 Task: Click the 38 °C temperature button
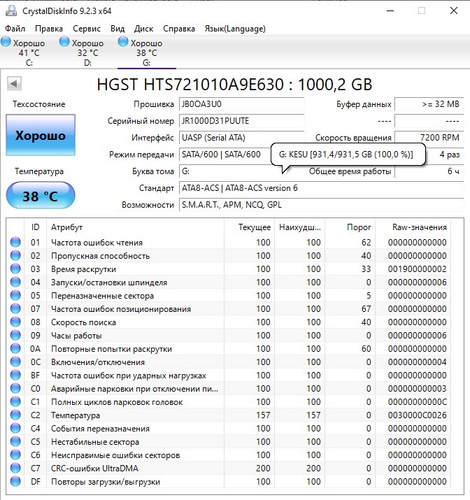coord(40,195)
